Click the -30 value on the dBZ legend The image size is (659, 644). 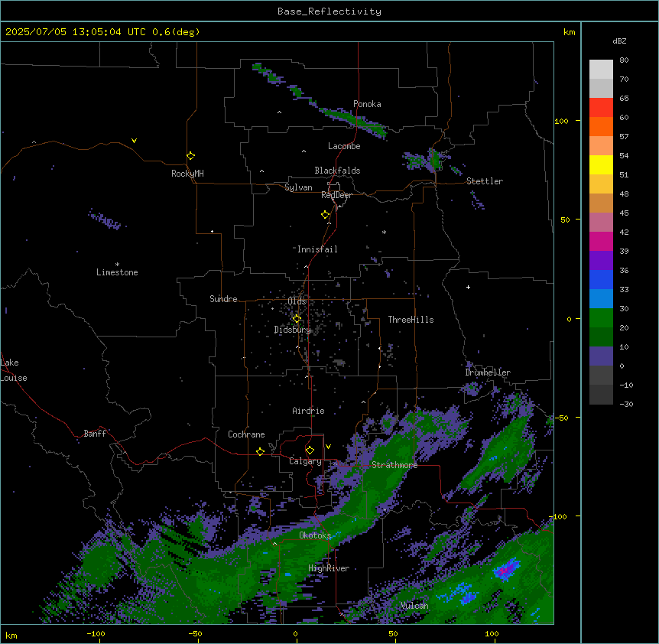(626, 404)
